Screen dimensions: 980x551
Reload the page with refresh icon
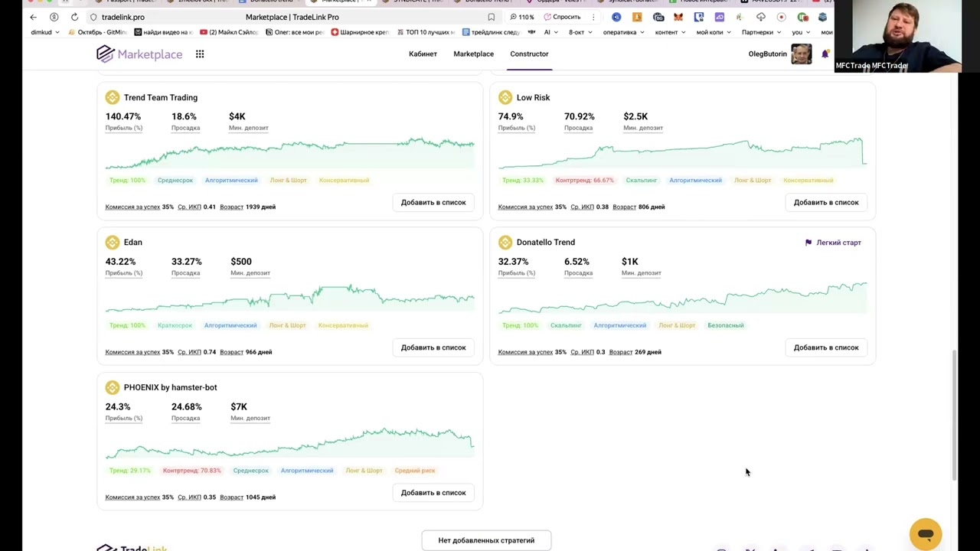pyautogui.click(x=74, y=17)
